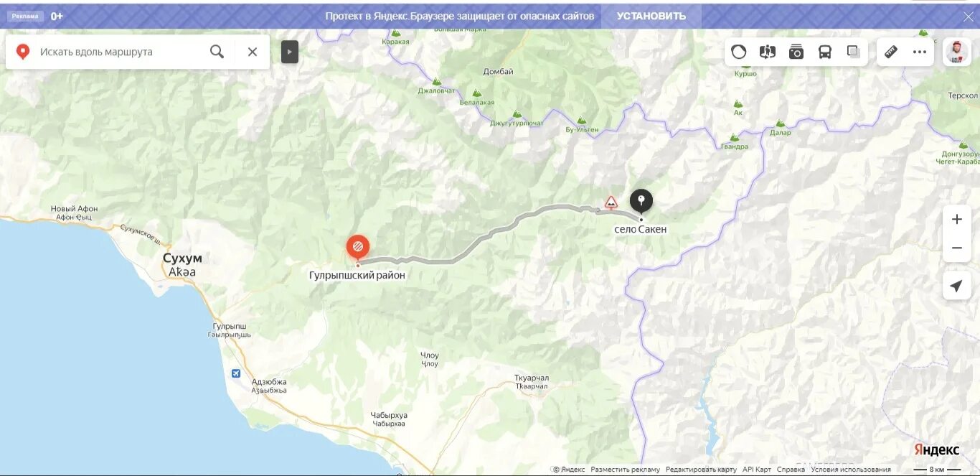Click the my location arrow button
This screenshot has height=476, width=980.
(956, 286)
